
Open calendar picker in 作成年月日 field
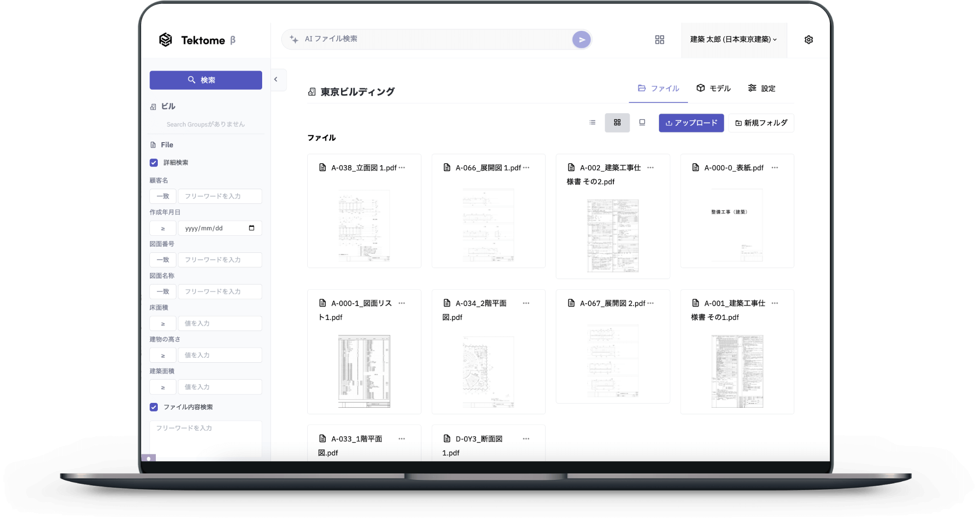pos(251,228)
